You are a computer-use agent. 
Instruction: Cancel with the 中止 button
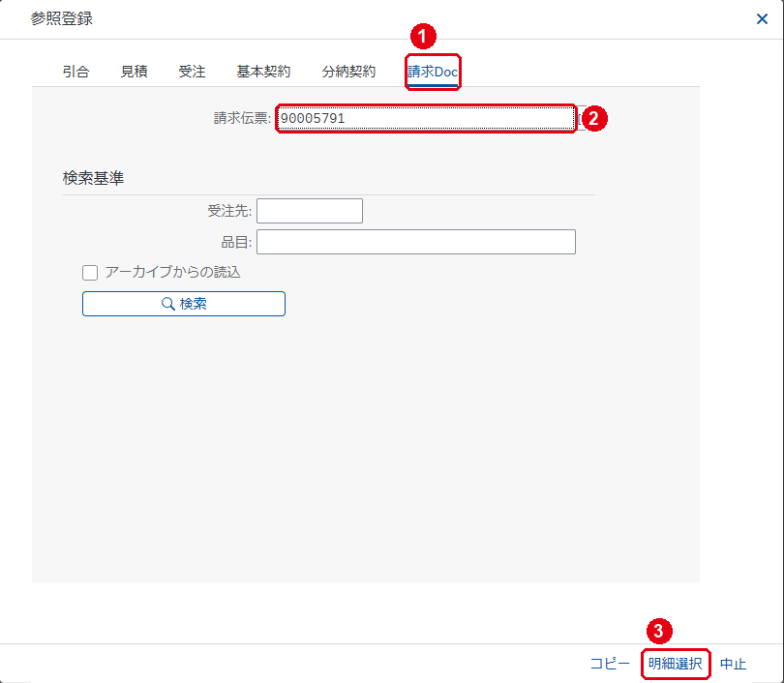pos(733,664)
